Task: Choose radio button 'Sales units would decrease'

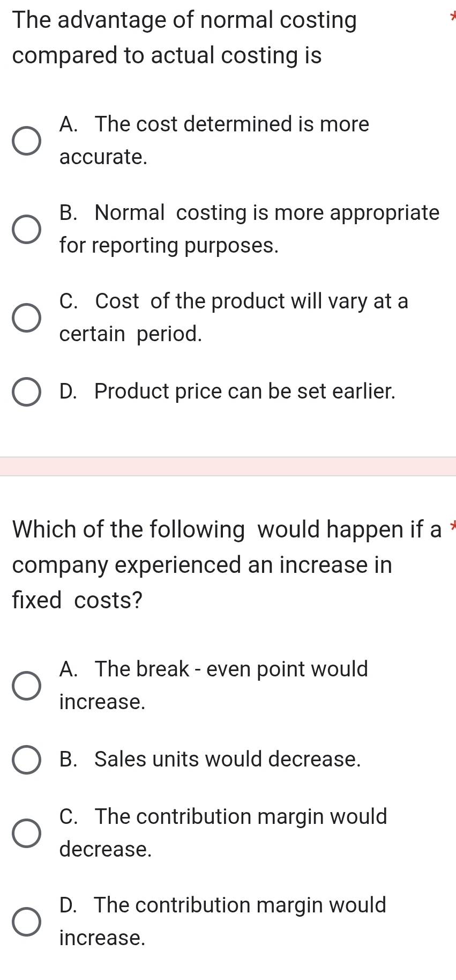Action: pyautogui.click(x=27, y=760)
